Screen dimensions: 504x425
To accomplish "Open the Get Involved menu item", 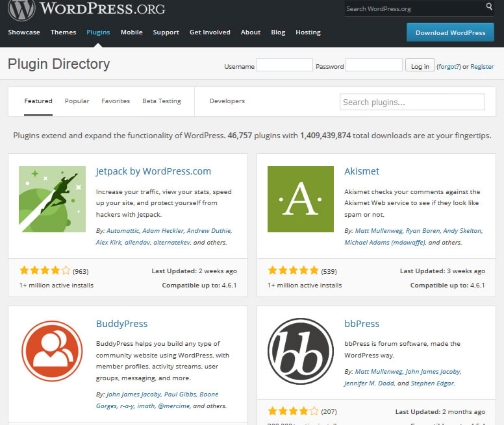I will click(x=210, y=32).
